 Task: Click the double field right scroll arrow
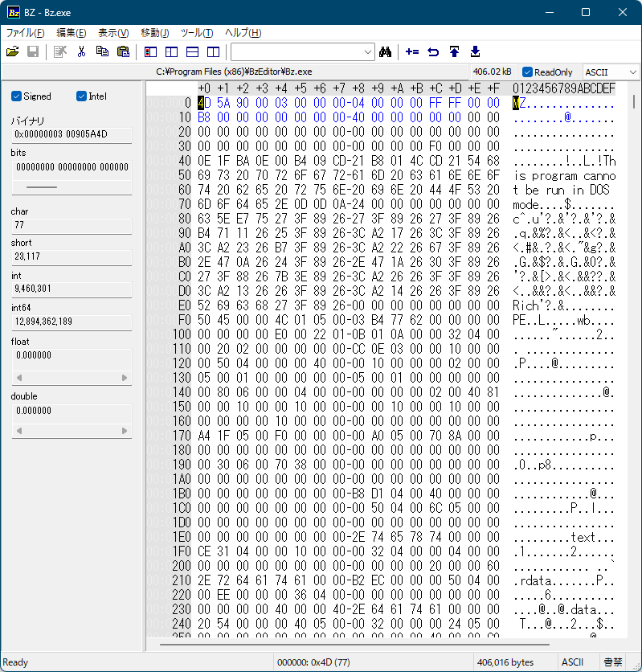pyautogui.click(x=125, y=431)
